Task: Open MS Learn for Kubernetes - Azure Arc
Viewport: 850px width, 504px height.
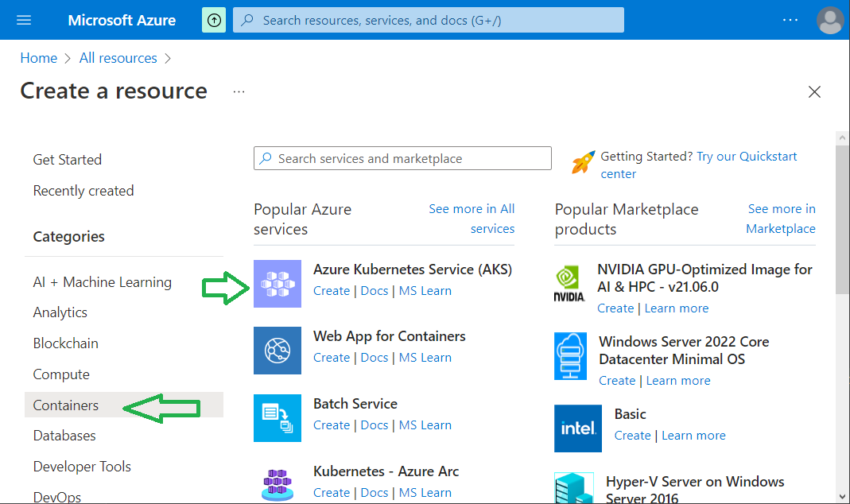Action: tap(425, 493)
